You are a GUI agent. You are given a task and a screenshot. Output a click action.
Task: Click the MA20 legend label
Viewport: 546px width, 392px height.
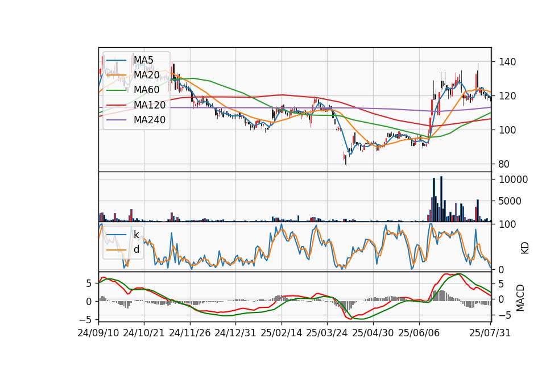(147, 75)
